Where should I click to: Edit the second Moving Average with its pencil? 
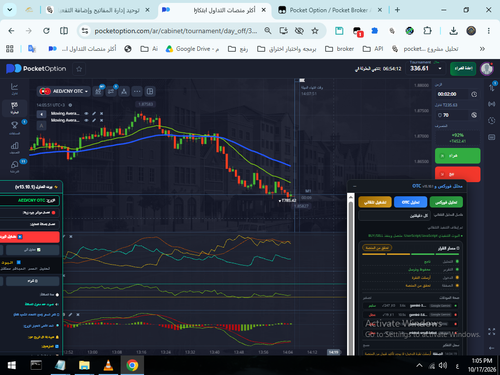tap(94, 120)
